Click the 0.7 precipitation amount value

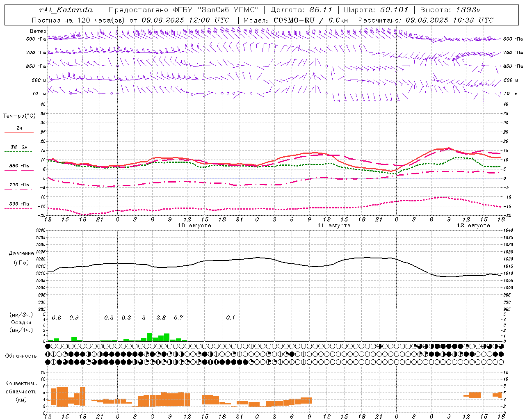click(x=178, y=318)
